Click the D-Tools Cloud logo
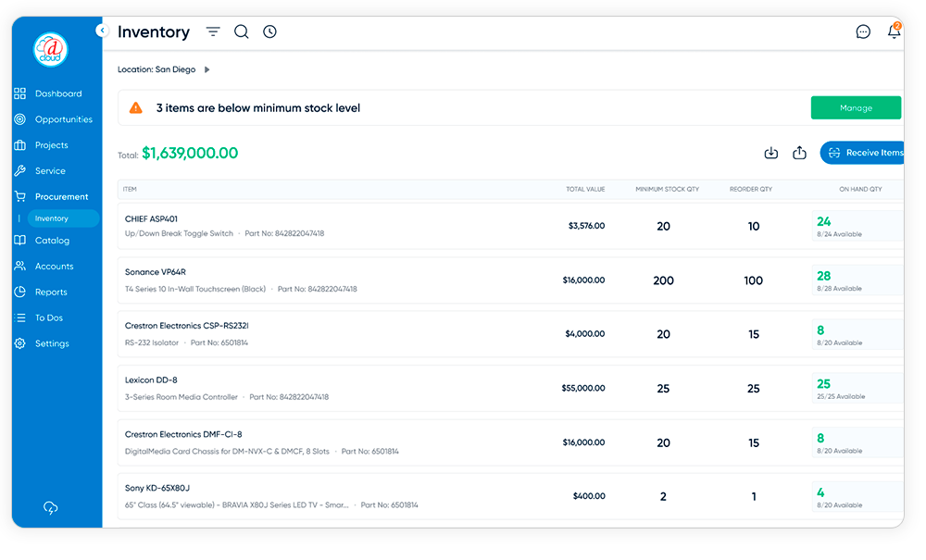 [x=50, y=50]
